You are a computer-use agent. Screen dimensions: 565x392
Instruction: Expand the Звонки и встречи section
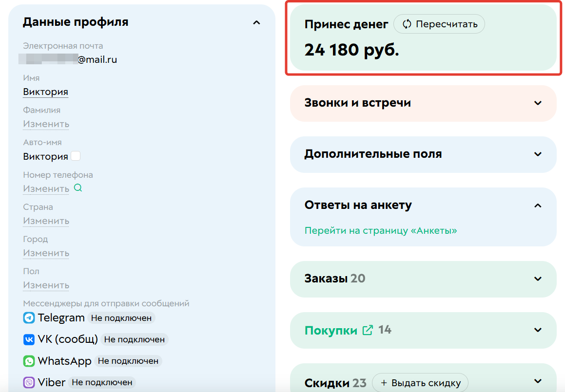click(538, 103)
